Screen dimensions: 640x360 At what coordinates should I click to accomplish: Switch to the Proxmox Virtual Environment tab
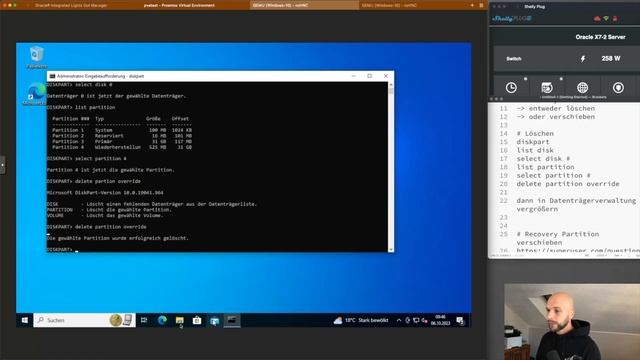[x=179, y=5]
